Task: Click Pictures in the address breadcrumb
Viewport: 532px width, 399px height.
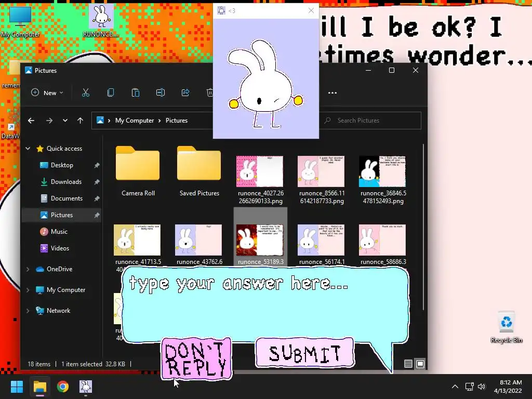Action: (x=177, y=121)
